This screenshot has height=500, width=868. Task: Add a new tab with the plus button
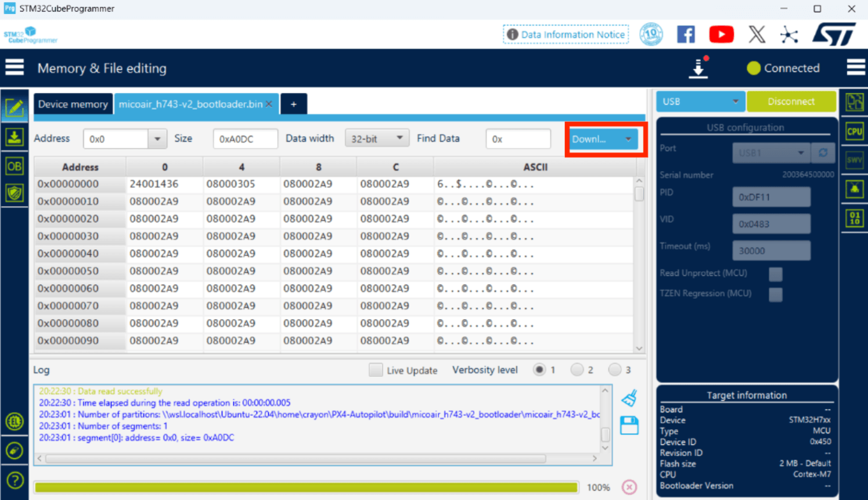[294, 104]
